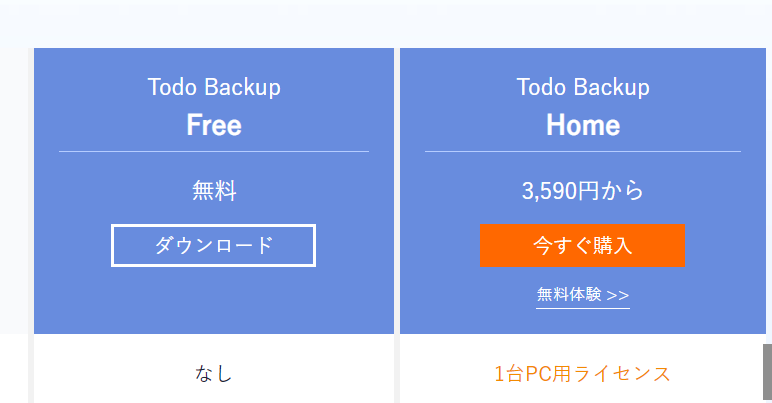772x403 pixels.
Task: Click the なし cell under Free
Action: [214, 374]
